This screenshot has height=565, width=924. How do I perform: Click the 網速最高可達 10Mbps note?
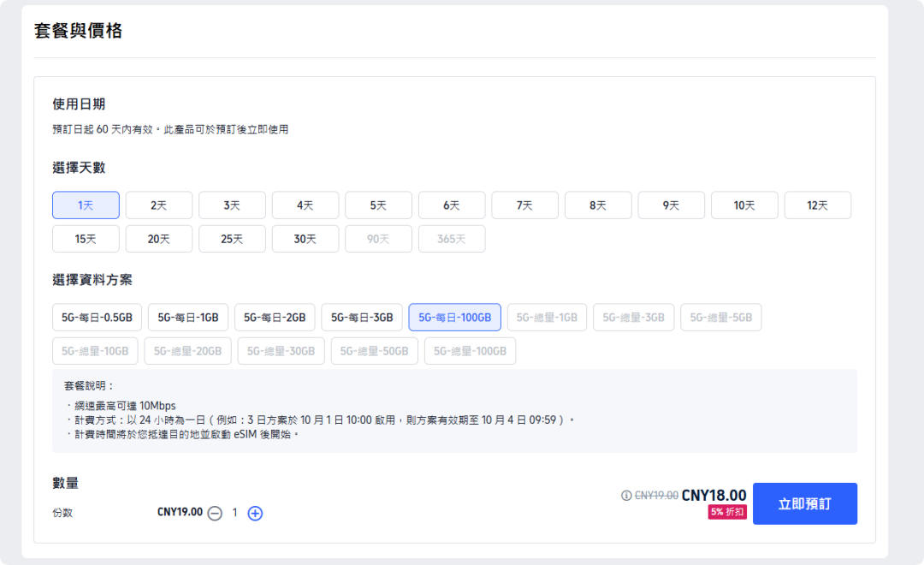click(x=125, y=406)
